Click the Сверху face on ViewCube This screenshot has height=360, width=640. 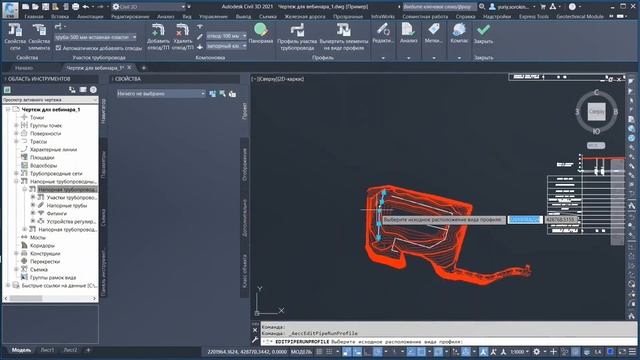[x=596, y=111]
